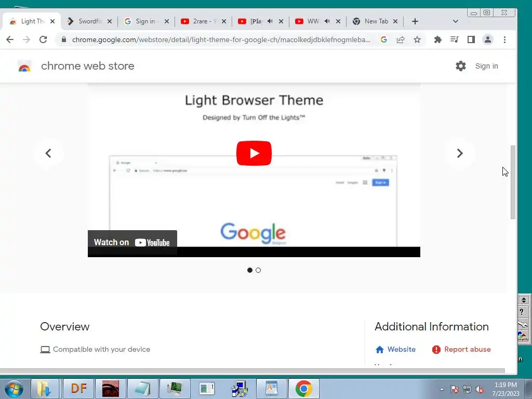Show the next slide in gallery
This screenshot has height=399, width=532.
coord(460,153)
